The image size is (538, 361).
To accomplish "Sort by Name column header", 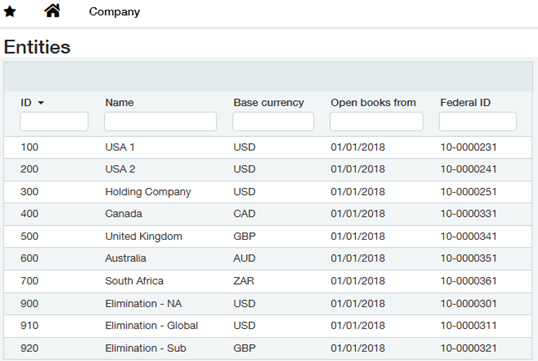I will [119, 102].
